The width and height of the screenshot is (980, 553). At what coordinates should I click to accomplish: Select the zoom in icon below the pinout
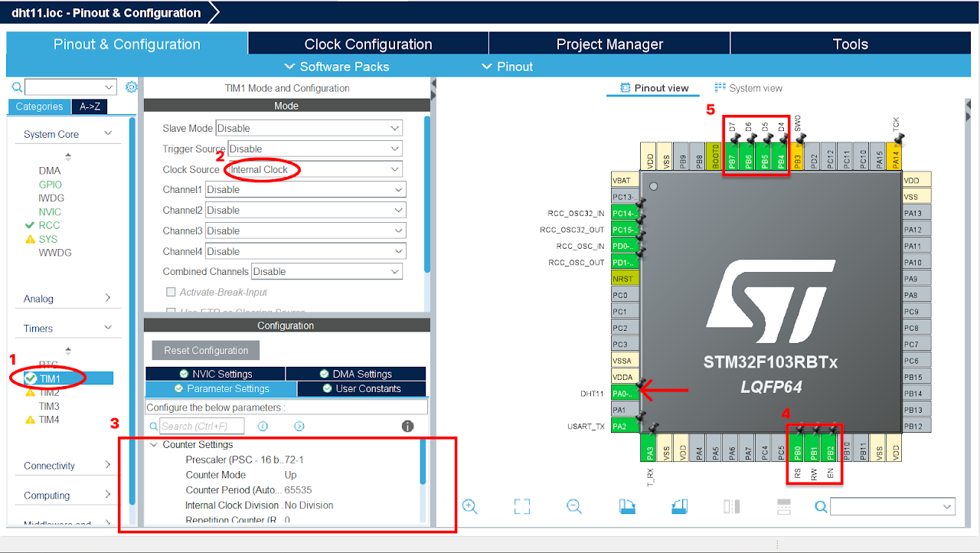pyautogui.click(x=470, y=506)
